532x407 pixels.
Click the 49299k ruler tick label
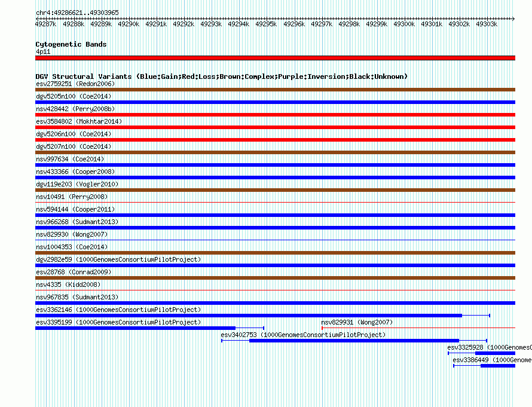(377, 24)
